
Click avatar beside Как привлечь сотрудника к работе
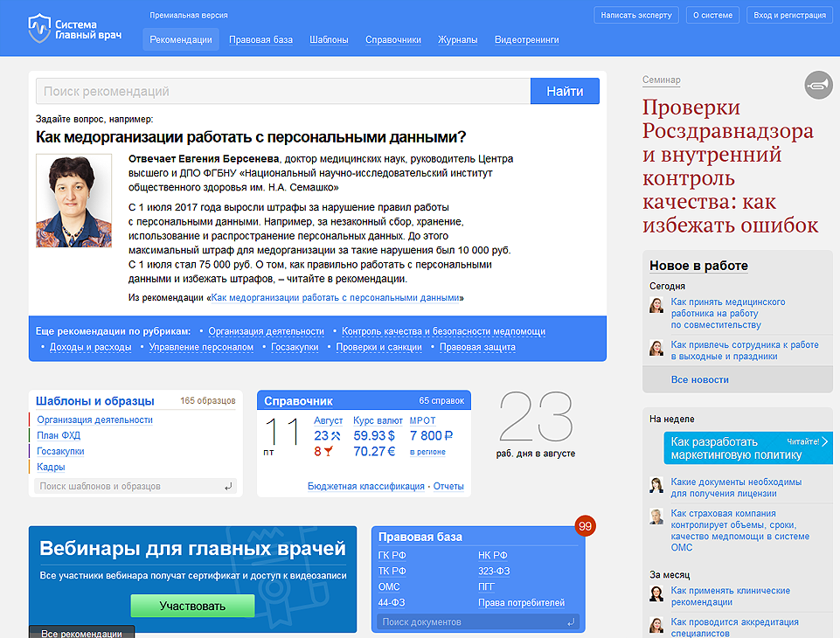coord(656,348)
